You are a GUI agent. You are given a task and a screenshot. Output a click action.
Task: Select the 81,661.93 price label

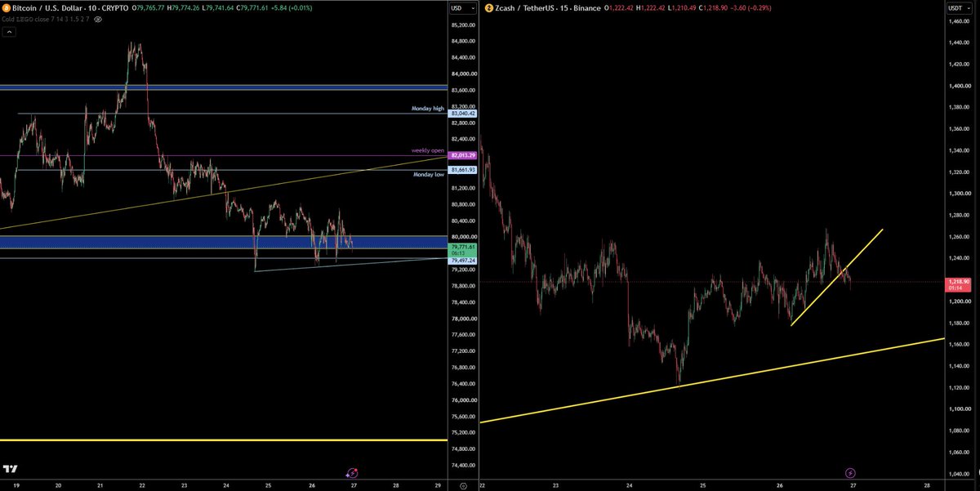461,170
